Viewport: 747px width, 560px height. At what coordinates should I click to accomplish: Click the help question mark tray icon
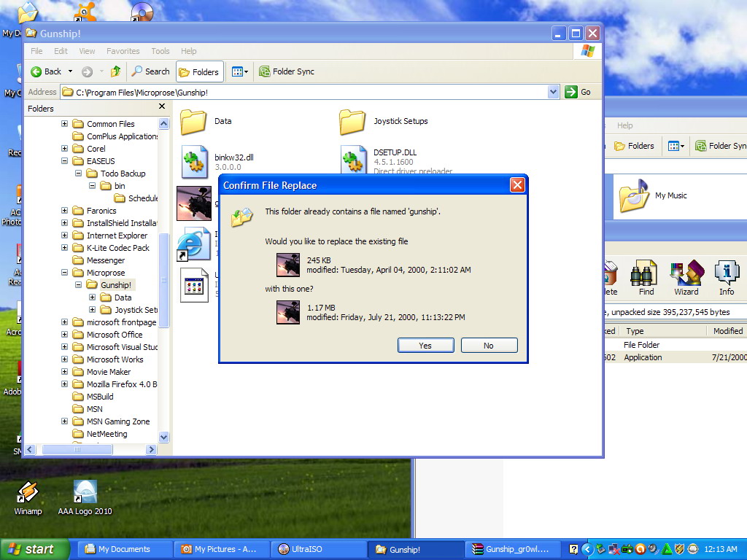point(574,550)
